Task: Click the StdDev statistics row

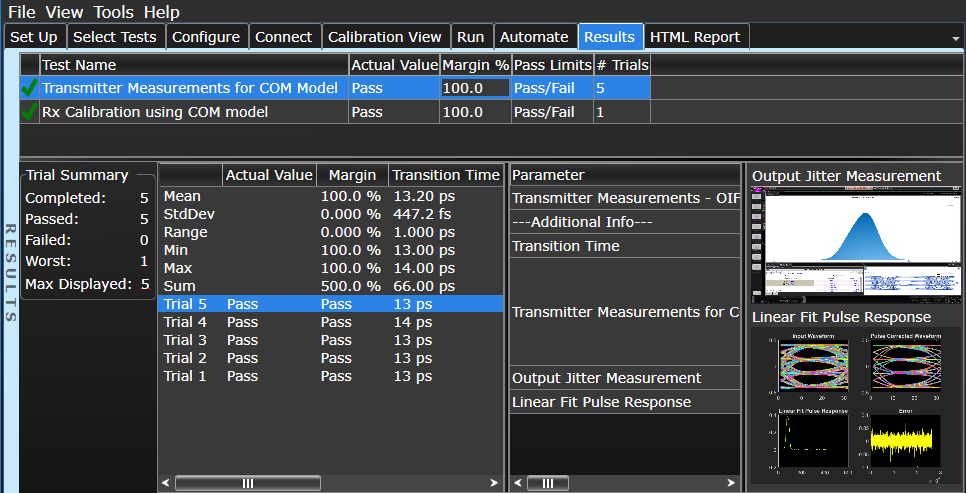Action: coord(331,214)
